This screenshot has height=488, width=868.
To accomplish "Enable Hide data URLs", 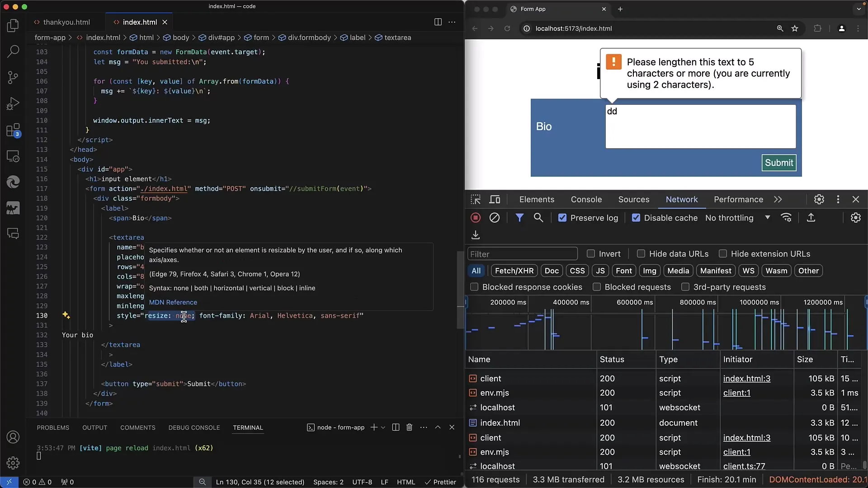I will point(641,254).
